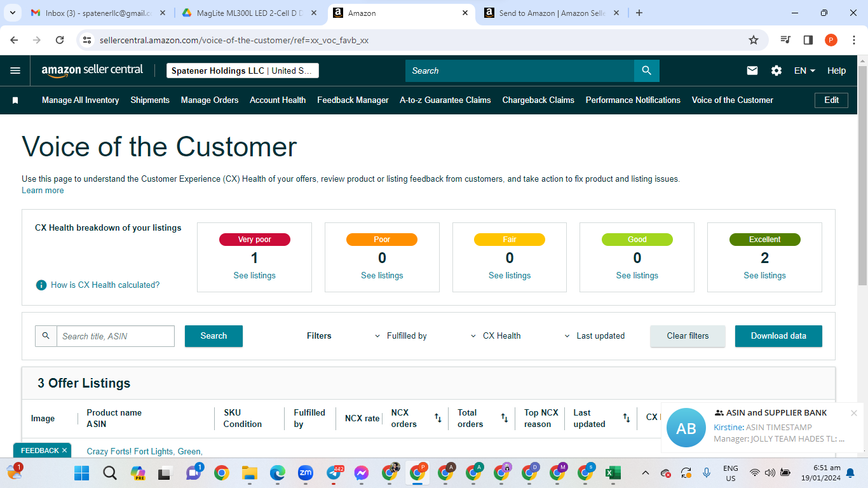The width and height of the screenshot is (868, 488).
Task: Switch to MagLite ML300L tab
Action: (x=250, y=13)
